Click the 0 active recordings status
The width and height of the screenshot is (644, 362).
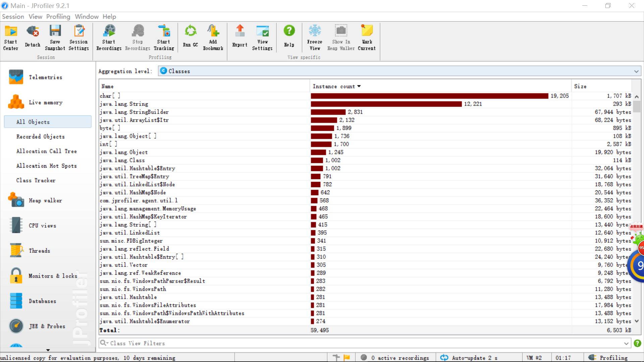396,358
